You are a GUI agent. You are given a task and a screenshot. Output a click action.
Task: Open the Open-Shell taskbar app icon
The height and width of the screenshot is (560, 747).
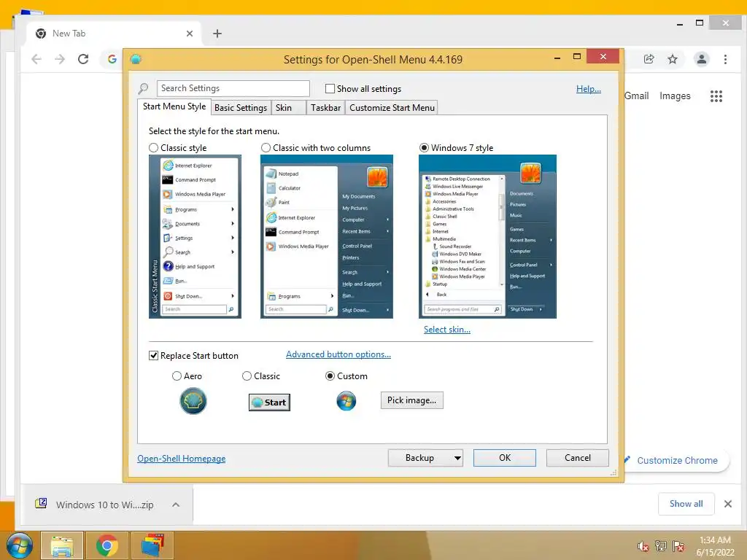pyautogui.click(x=152, y=545)
